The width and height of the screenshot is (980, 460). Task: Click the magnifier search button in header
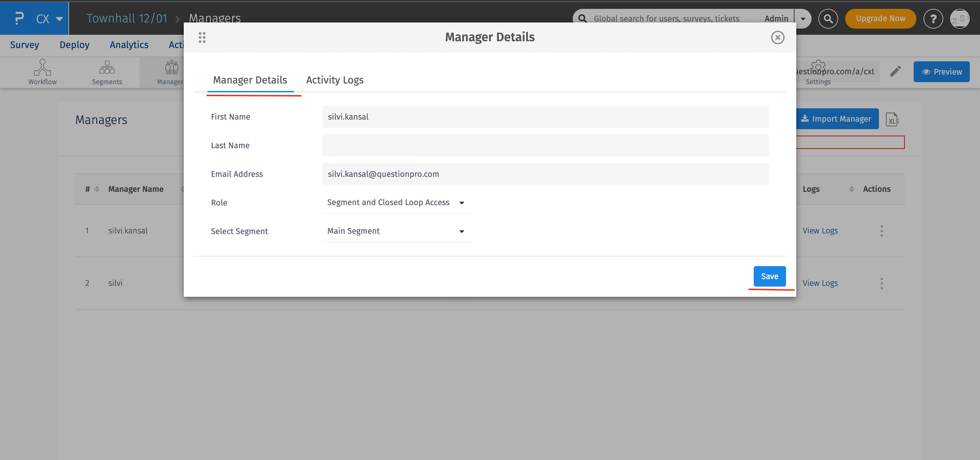click(x=828, y=19)
